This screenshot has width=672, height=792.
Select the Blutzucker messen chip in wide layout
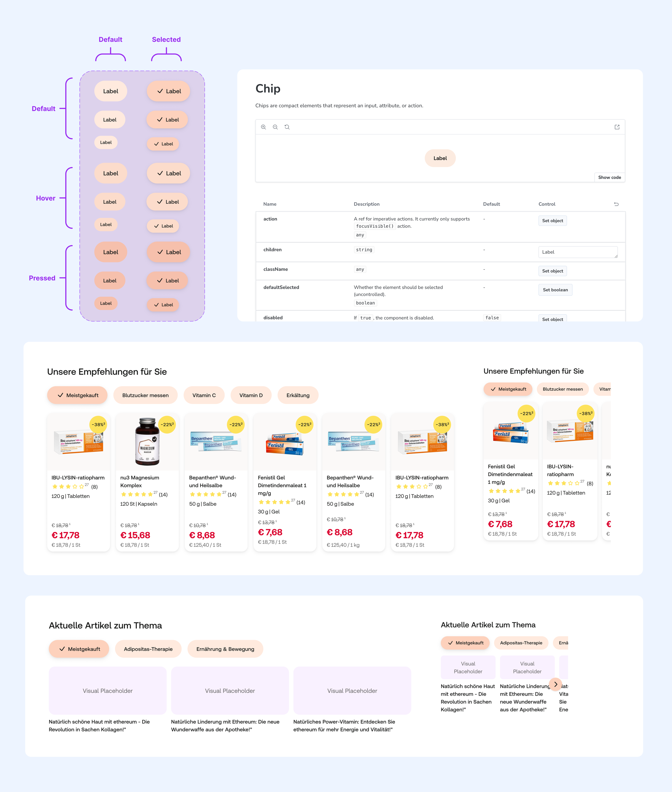(x=145, y=395)
